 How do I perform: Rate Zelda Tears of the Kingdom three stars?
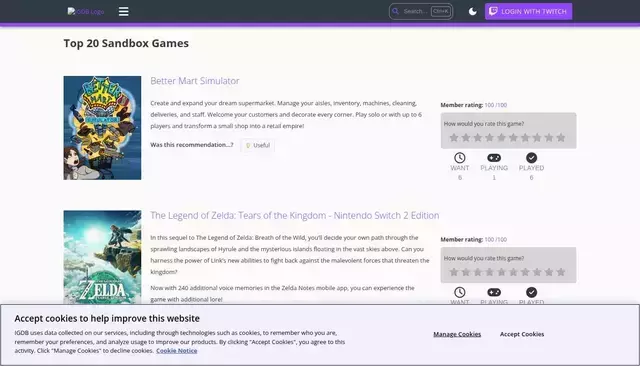tap(478, 272)
